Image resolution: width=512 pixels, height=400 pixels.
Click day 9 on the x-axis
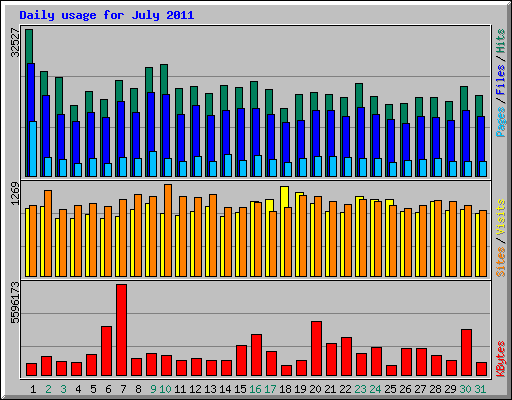(153, 389)
